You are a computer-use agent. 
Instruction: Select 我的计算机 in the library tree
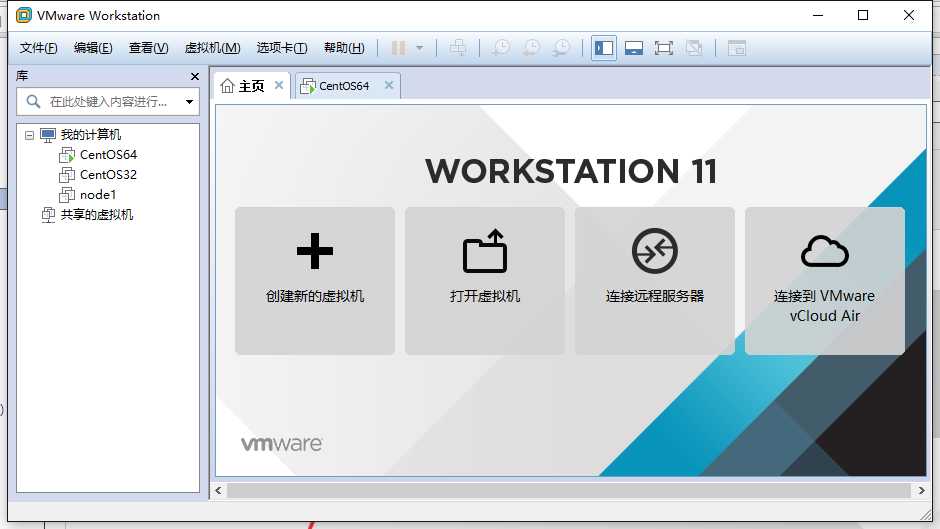(91, 134)
